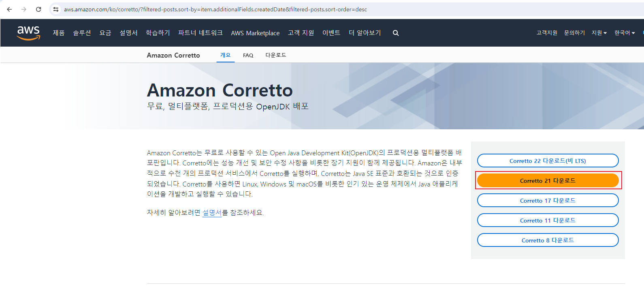Click Corretto 22 다운로드(비 LTS) button
Screen dimensions: 644x302
click(548, 161)
